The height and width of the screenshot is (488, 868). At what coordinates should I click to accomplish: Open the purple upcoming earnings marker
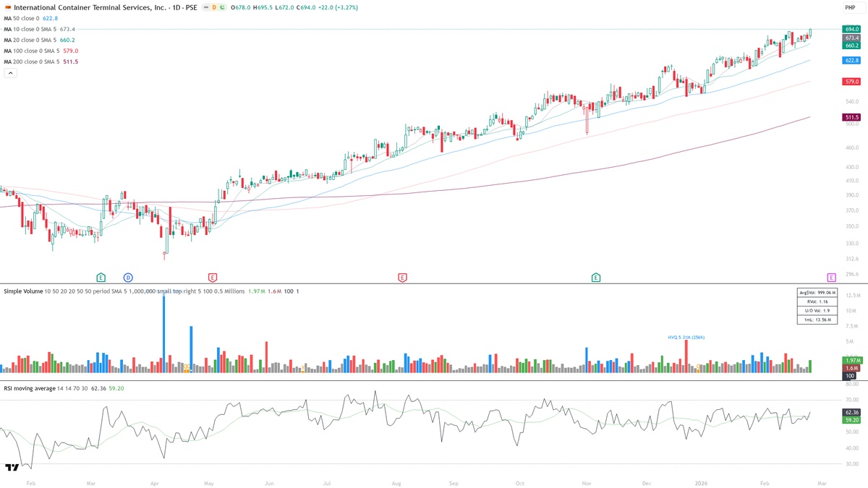coord(831,277)
